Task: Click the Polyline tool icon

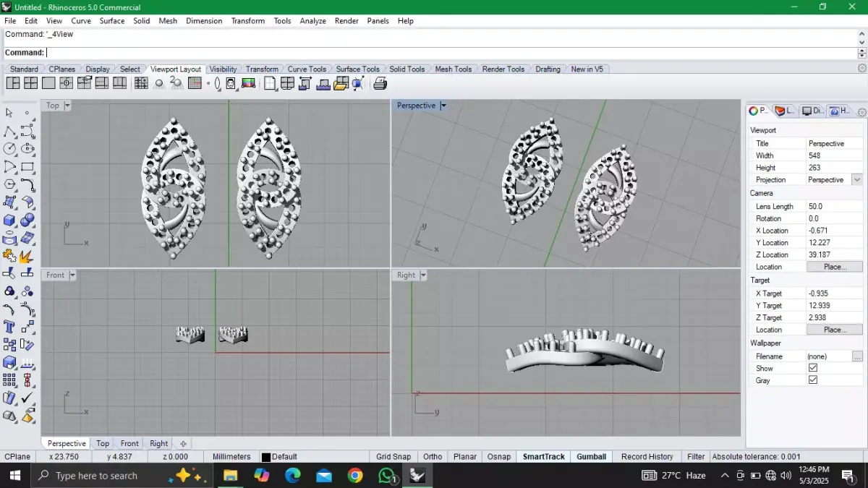Action: pos(10,131)
